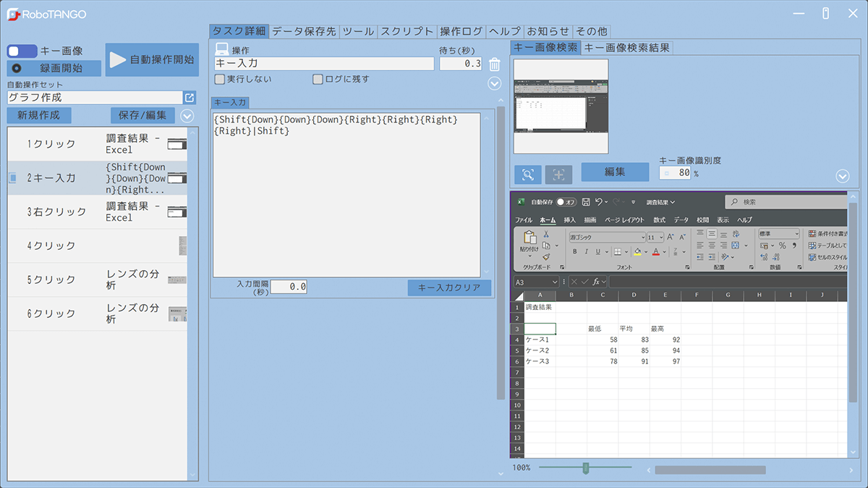Screen dimensions: 868x488
Task: Open the キー画像検索結果 tab
Action: [x=627, y=48]
